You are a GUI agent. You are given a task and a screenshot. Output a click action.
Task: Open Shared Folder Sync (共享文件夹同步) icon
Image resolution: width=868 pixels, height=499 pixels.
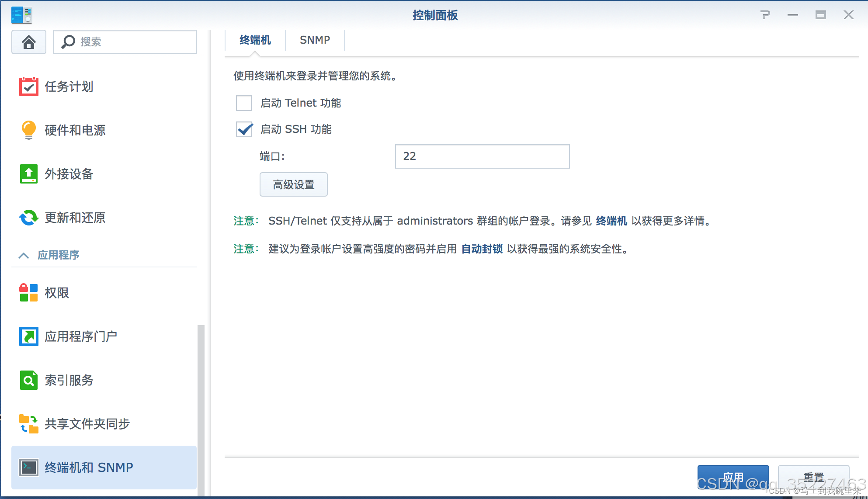point(29,424)
